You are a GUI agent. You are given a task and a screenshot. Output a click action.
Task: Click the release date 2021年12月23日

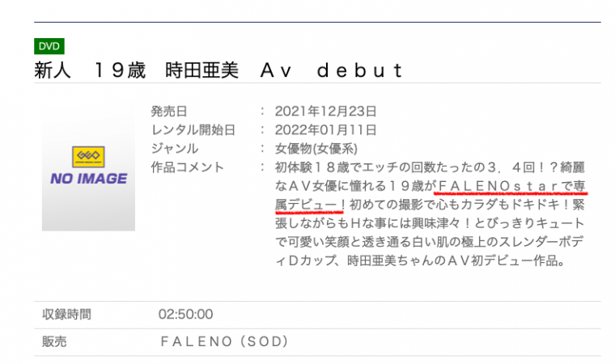325,112
